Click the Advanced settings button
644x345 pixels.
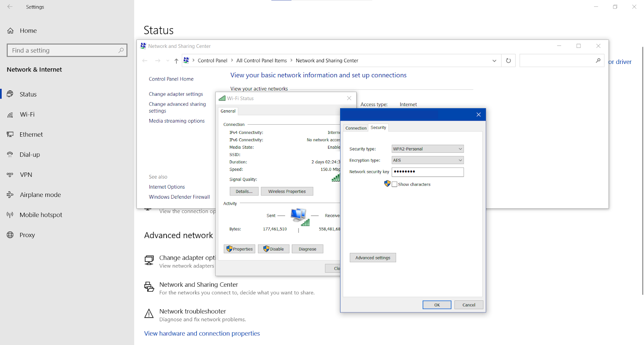click(x=373, y=258)
